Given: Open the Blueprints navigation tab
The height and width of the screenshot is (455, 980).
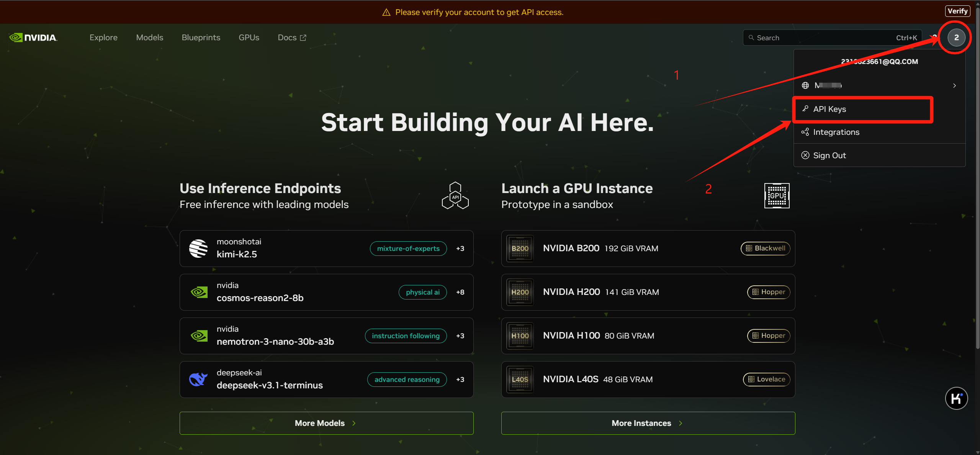Looking at the screenshot, I should [201, 38].
